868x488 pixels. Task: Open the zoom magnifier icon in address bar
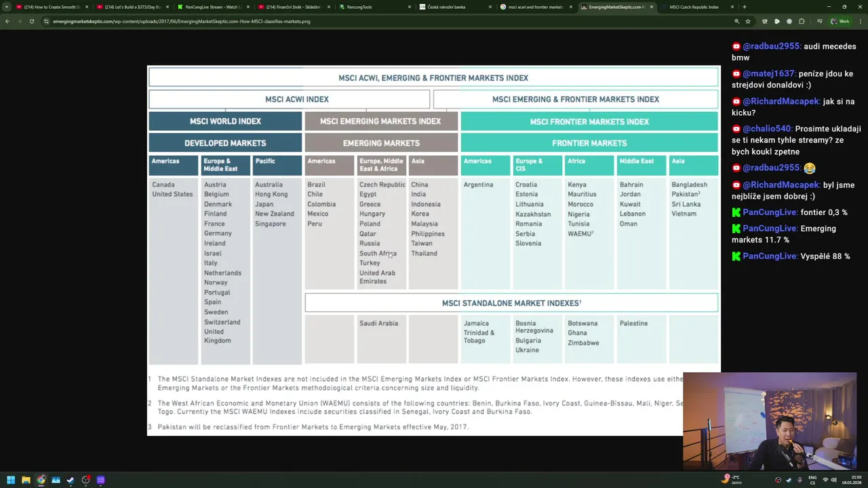[x=736, y=21]
